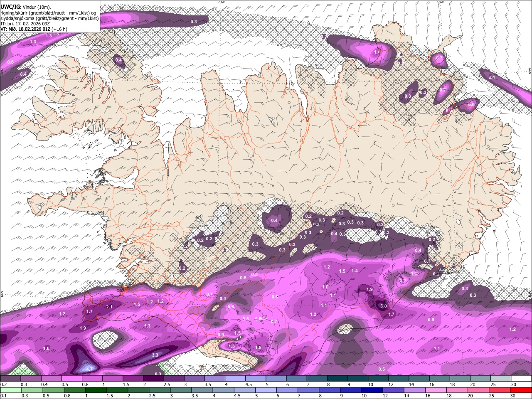Select the dark green 1 swatch, lower legend row
This screenshot has width=532, height=399.
(x=96, y=390)
